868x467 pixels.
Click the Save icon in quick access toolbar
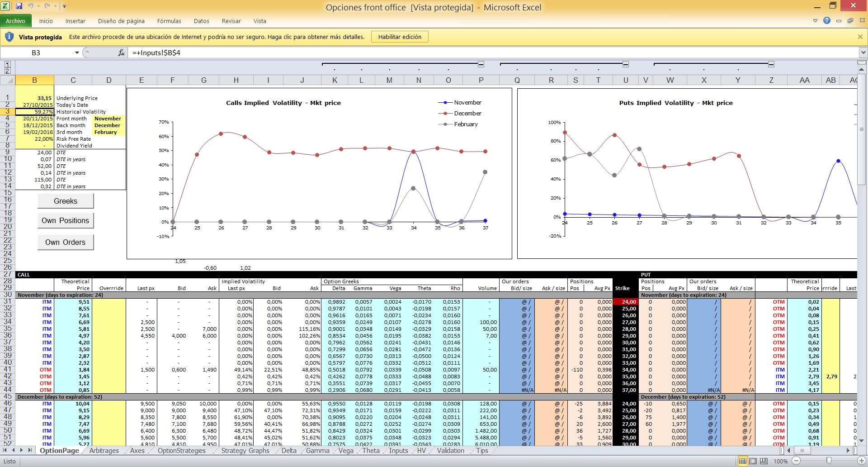[19, 6]
